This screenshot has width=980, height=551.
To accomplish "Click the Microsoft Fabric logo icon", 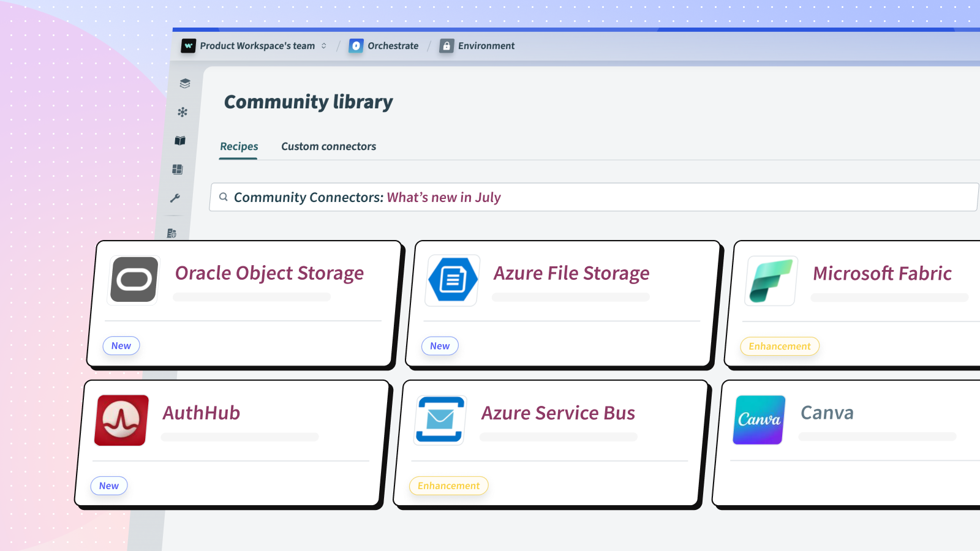I will point(772,280).
